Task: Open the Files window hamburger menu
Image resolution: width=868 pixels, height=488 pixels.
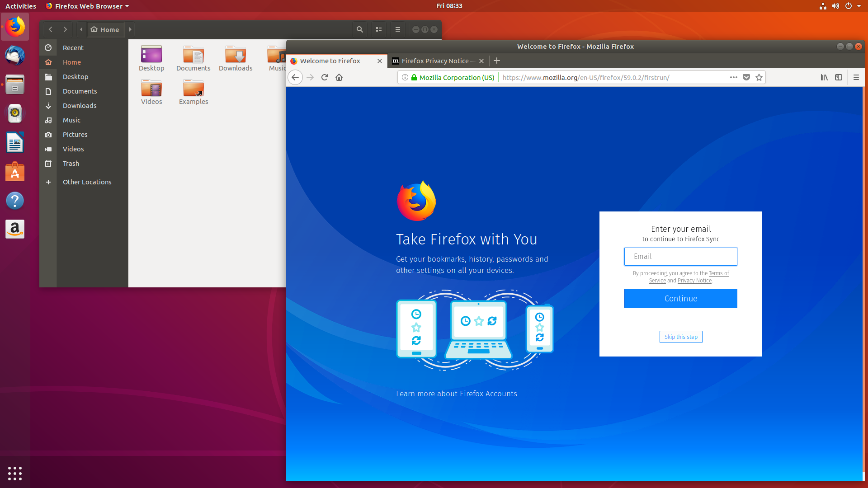Action: click(x=398, y=29)
